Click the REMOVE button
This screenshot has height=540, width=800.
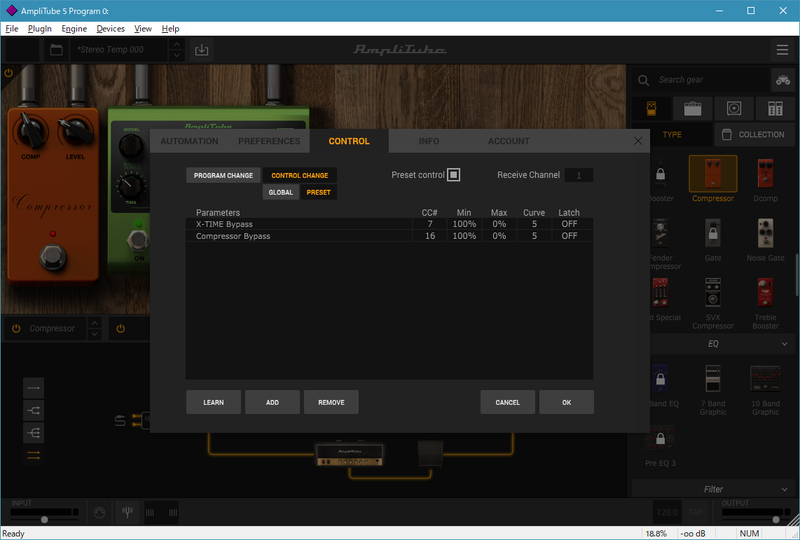coord(331,402)
